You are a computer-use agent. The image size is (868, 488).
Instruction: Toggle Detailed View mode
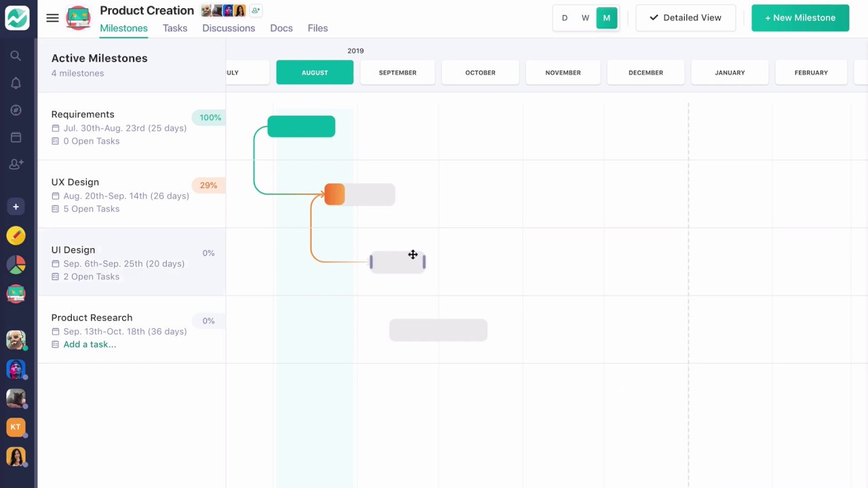point(686,18)
